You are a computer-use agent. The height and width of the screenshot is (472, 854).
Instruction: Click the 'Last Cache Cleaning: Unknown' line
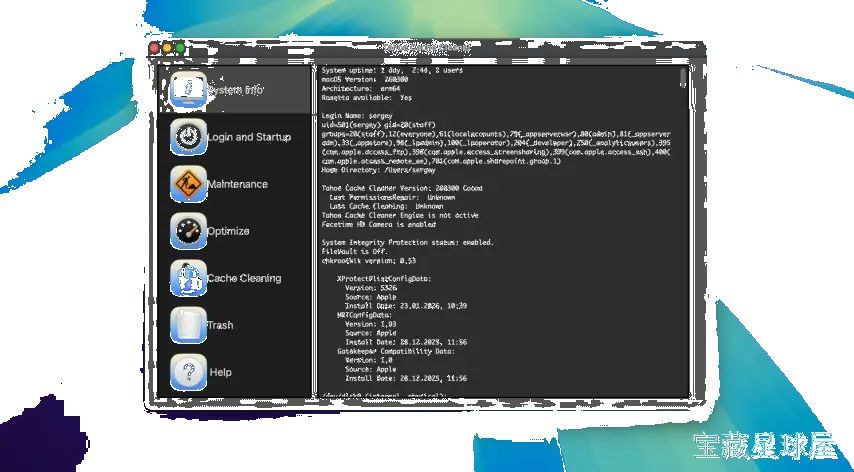pos(386,206)
